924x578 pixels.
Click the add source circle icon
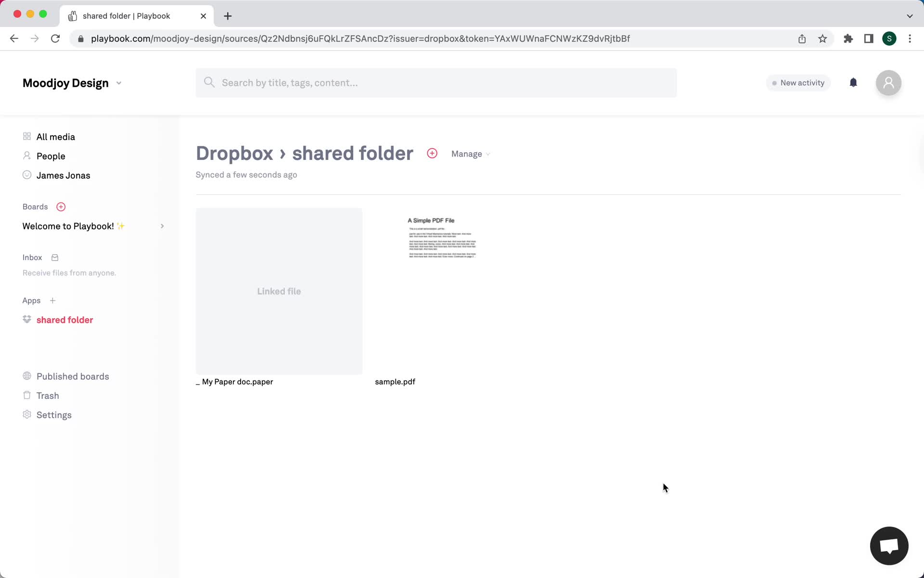pyautogui.click(x=432, y=153)
